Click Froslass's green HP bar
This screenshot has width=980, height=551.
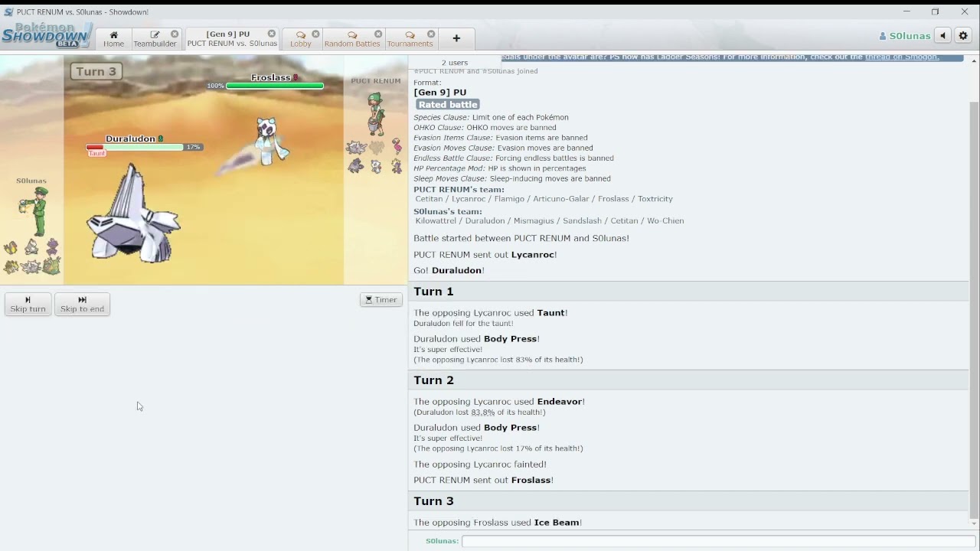coord(275,86)
